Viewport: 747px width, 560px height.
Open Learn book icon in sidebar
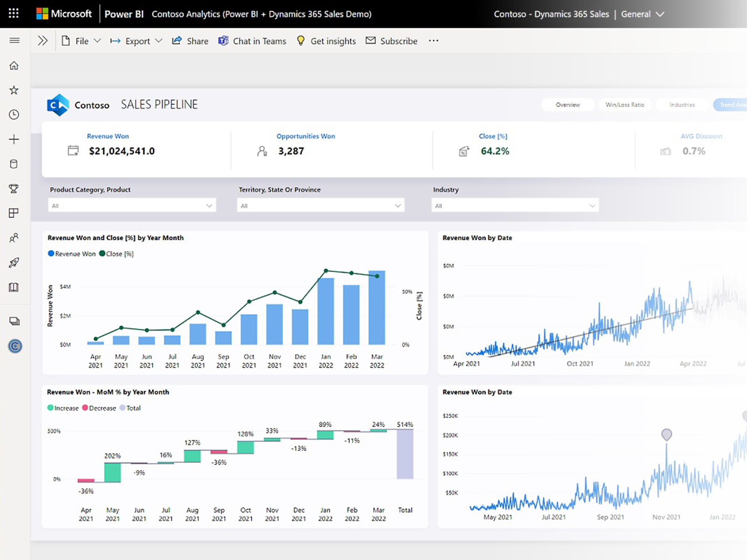14,287
